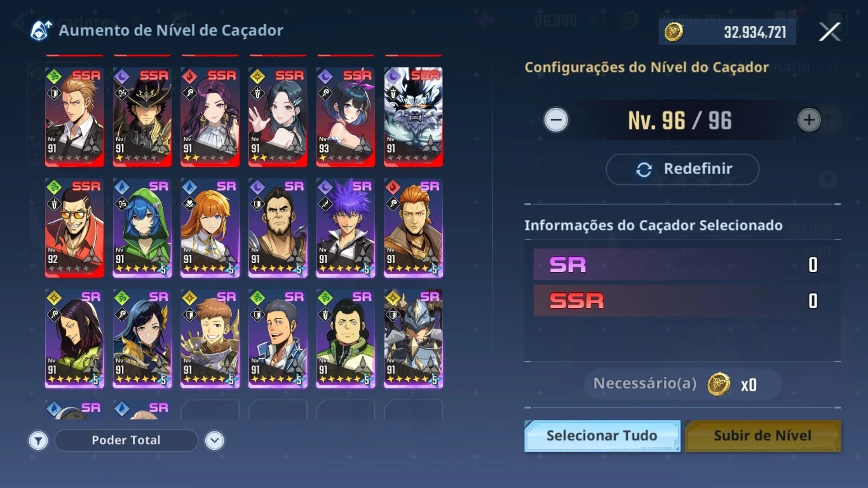The height and width of the screenshot is (488, 868).
Task: Select the orange-haired winking SR hunter
Action: click(210, 228)
